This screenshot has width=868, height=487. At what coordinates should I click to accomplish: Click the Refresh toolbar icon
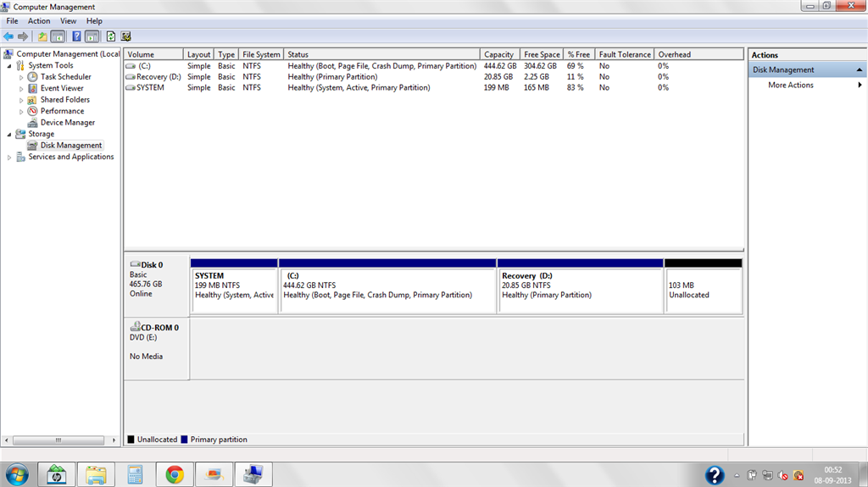[111, 36]
